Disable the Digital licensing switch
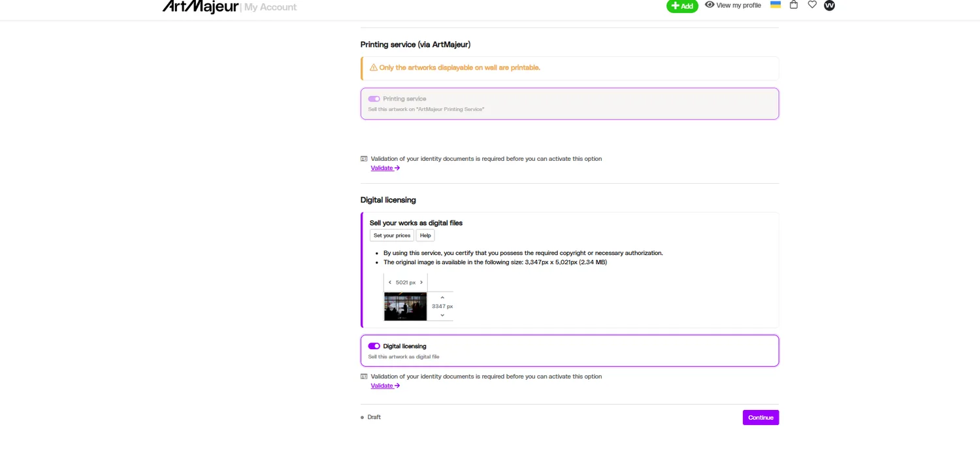 tap(374, 346)
